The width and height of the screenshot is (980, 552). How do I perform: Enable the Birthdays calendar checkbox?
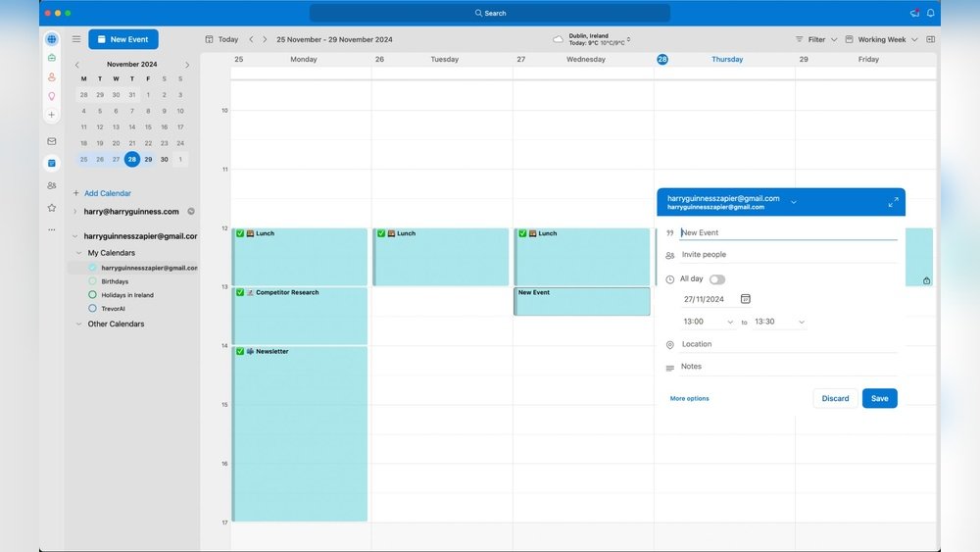coord(92,281)
